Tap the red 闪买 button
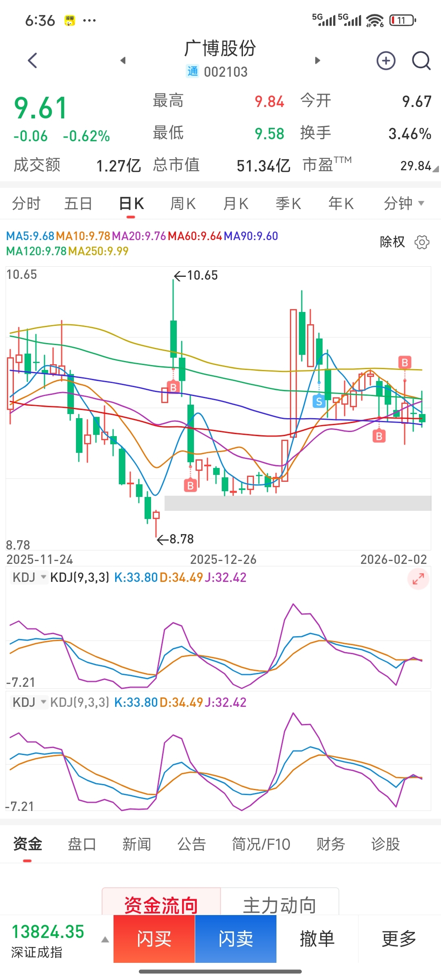The image size is (441, 980). click(x=154, y=939)
